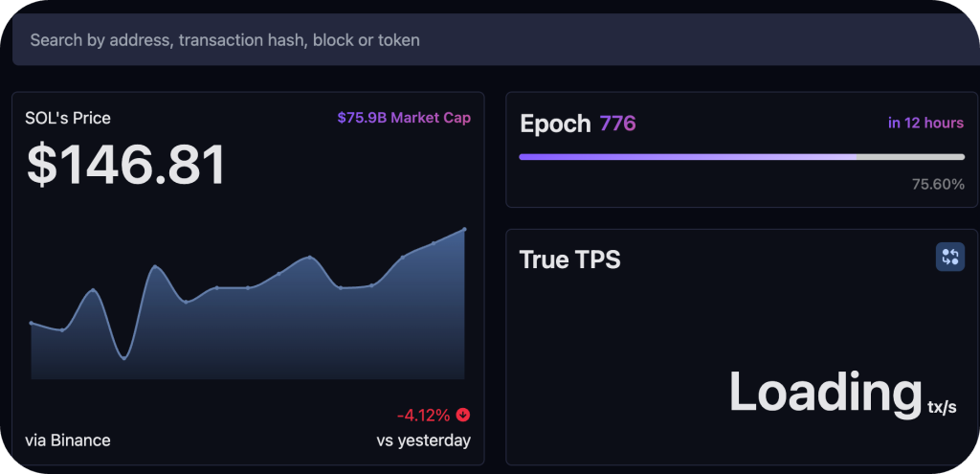Click the True TPS heading
Screen dimensions: 980x474
coord(570,260)
